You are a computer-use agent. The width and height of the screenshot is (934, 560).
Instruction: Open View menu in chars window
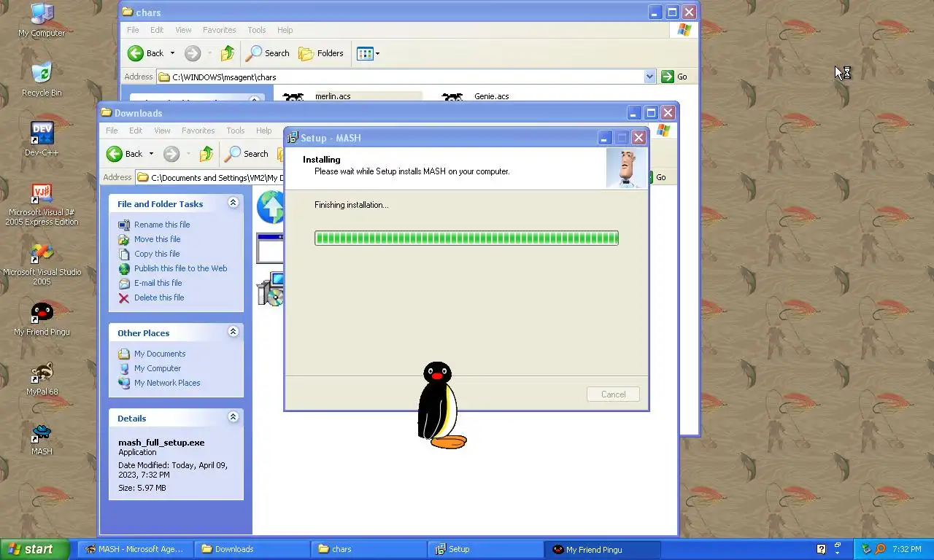[x=183, y=30]
